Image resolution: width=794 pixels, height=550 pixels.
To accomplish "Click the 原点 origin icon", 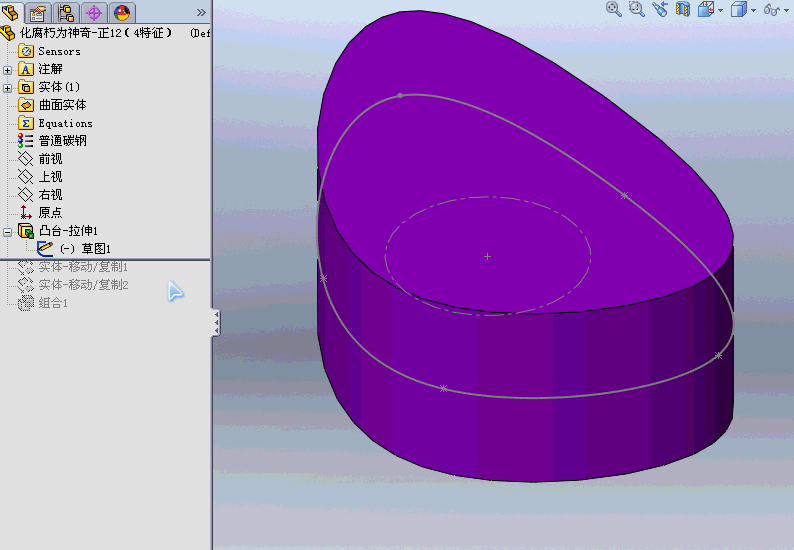I will click(26, 213).
